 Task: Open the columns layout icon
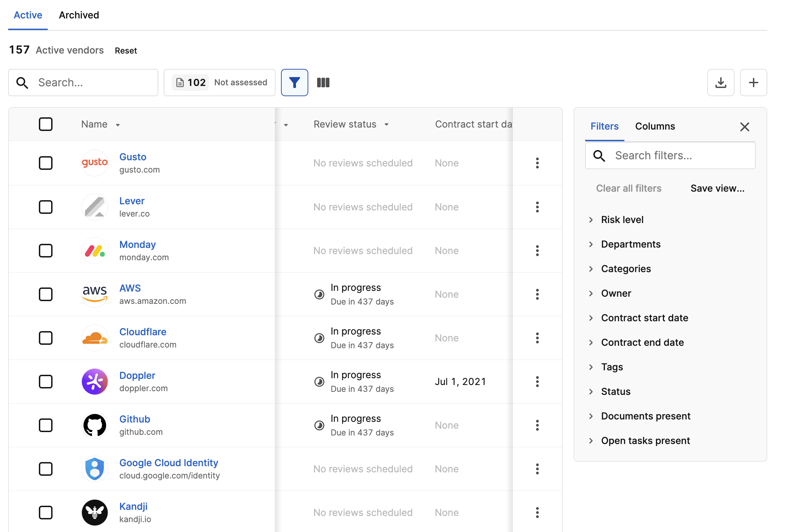click(x=323, y=83)
